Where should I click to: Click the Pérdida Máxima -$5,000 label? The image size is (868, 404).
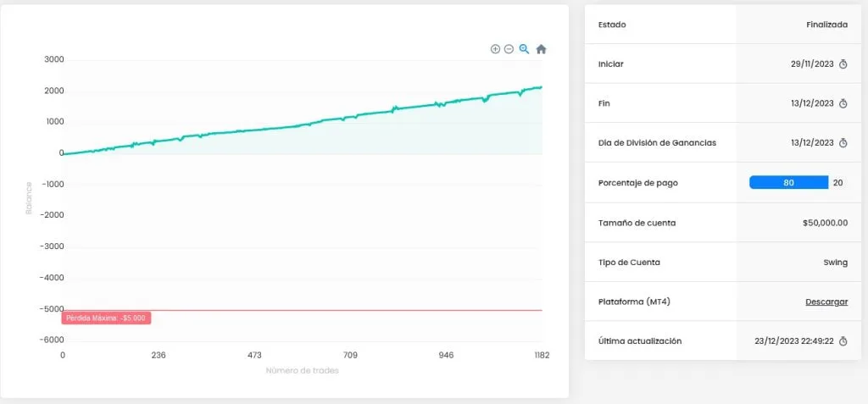[x=106, y=318]
